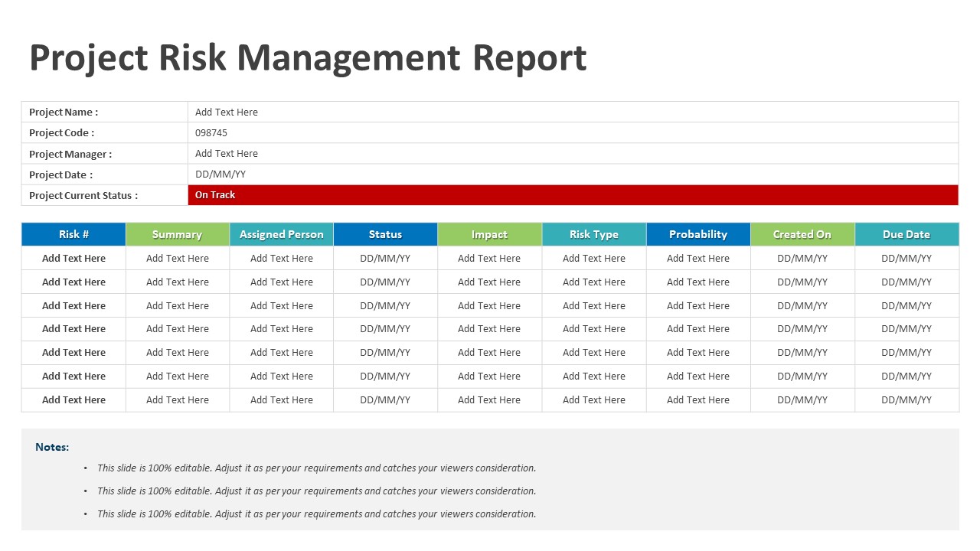Click the Notes heading
The image size is (980, 551).
coord(52,447)
